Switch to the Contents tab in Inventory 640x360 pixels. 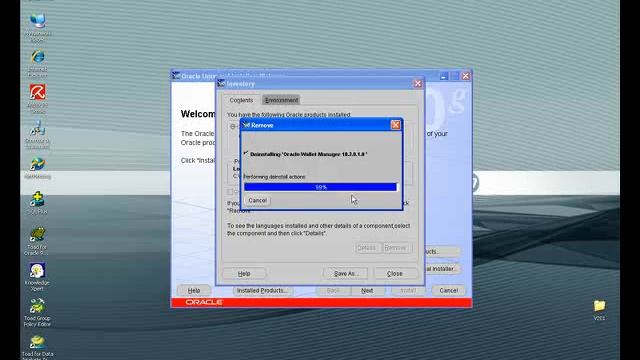click(x=241, y=100)
